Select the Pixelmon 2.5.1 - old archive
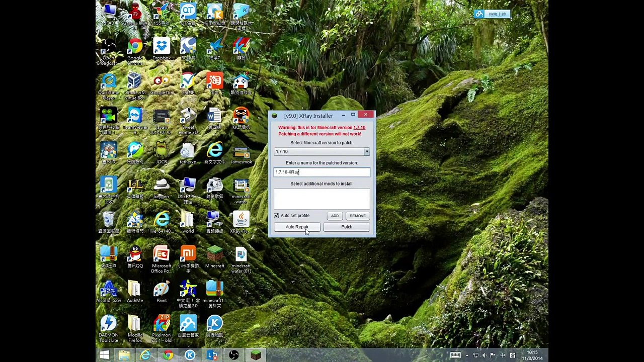The width and height of the screenshot is (644, 362). (162, 328)
